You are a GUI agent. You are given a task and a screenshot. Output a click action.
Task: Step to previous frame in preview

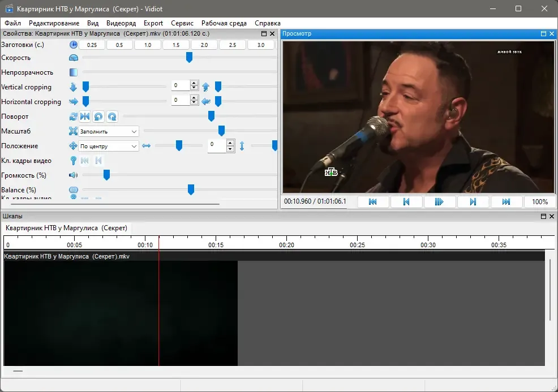(406, 202)
